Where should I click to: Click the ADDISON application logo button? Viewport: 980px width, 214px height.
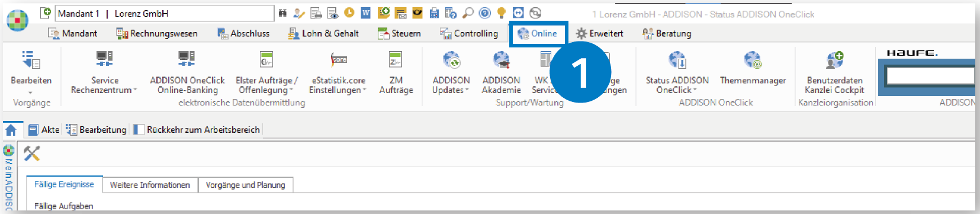tap(17, 20)
